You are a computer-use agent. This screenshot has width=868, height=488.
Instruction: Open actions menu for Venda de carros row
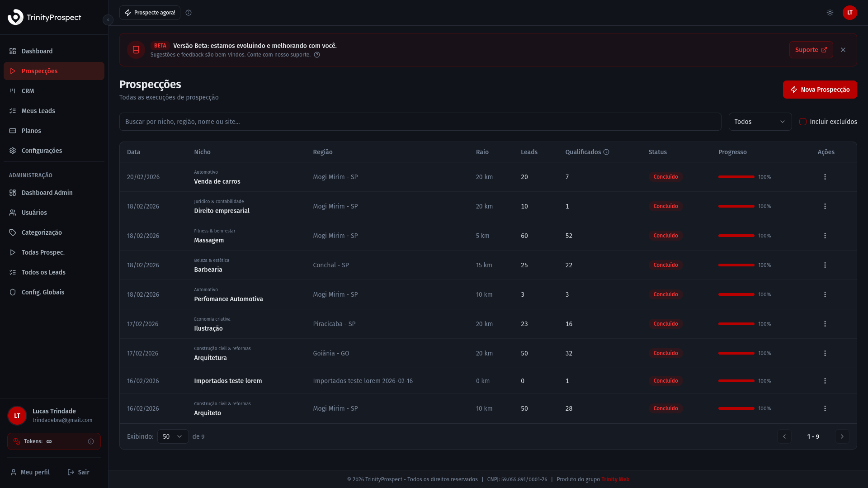pyautogui.click(x=825, y=177)
